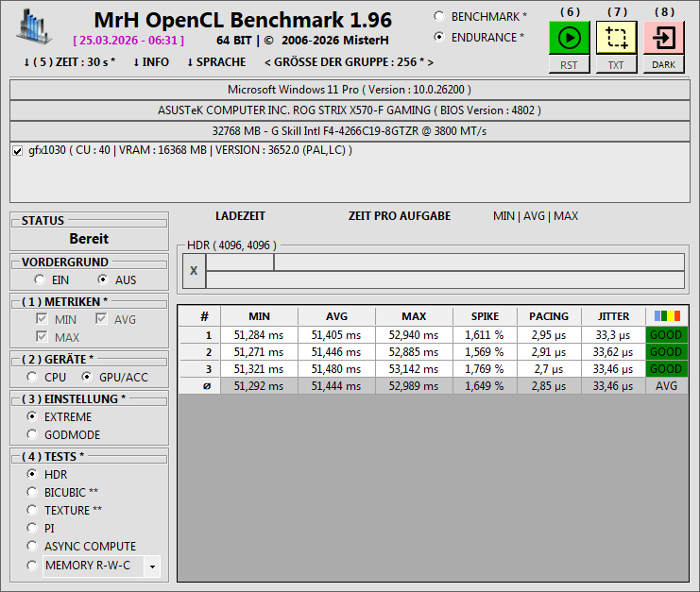Click the 1,649 % average spike value
This screenshot has height=592, width=700.
coord(485,386)
